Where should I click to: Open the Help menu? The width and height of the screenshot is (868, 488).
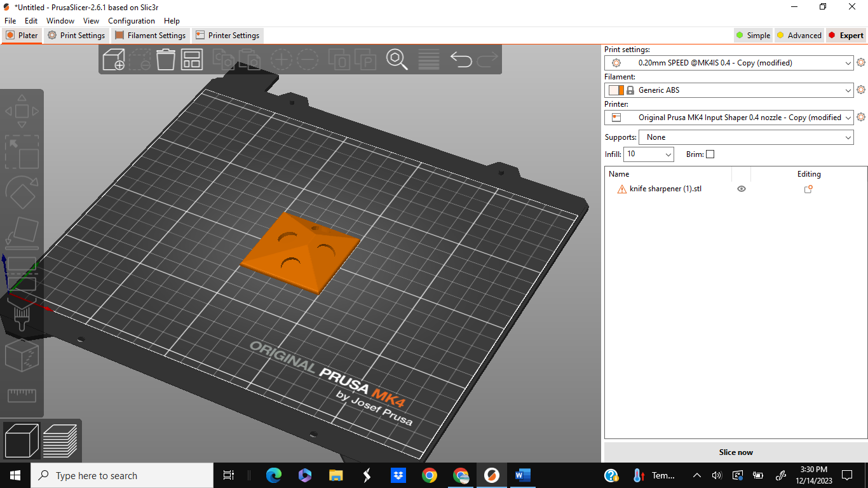coord(172,21)
